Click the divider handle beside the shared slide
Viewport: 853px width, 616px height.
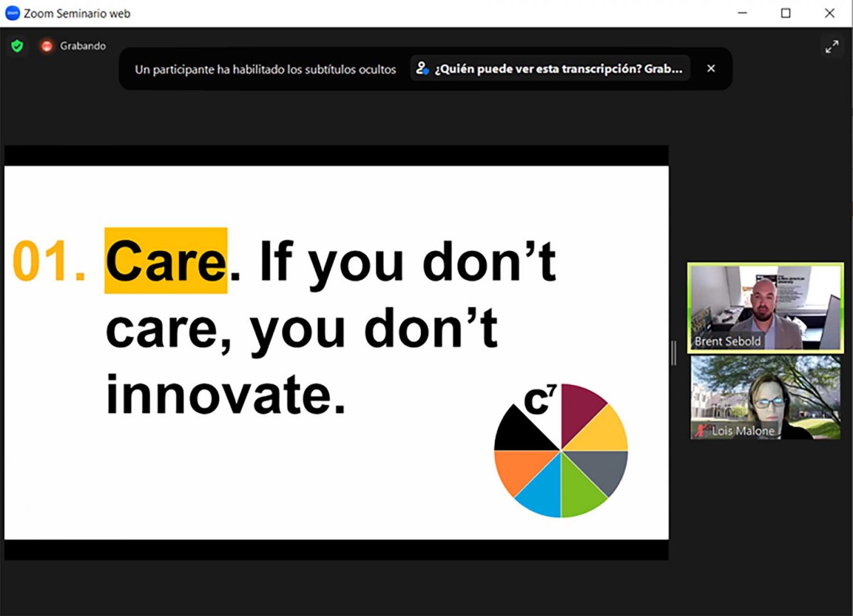[x=674, y=353]
